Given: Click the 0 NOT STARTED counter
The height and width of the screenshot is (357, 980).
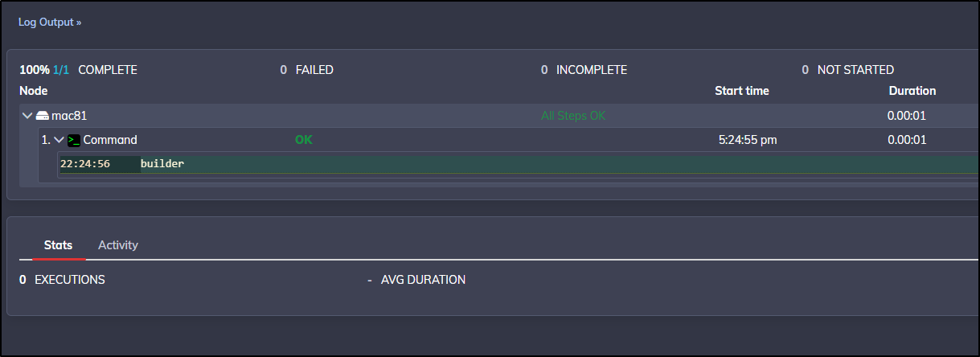Looking at the screenshot, I should pyautogui.click(x=847, y=70).
